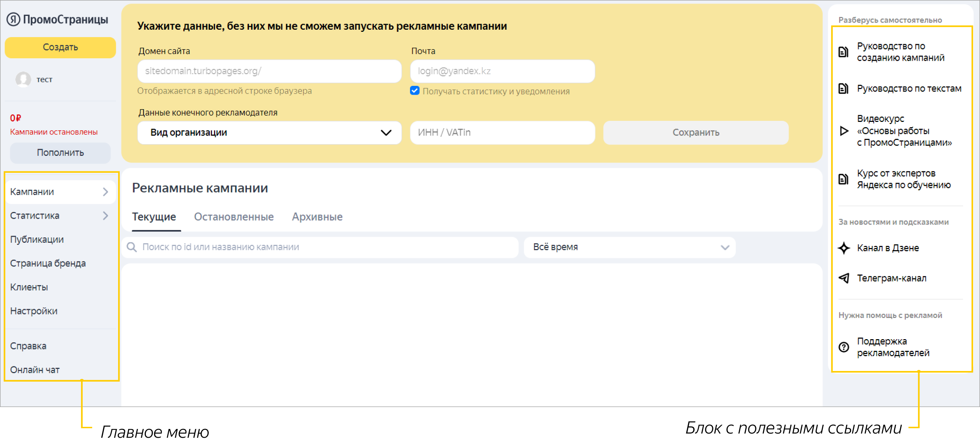Open the Вид организации dropdown
Viewport: 980px width, 442px height.
269,132
